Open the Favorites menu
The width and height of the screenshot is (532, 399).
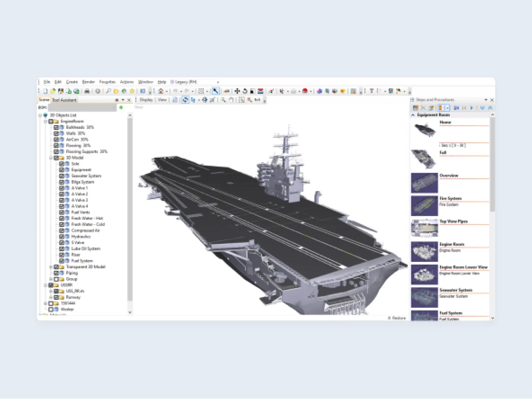pyautogui.click(x=107, y=82)
